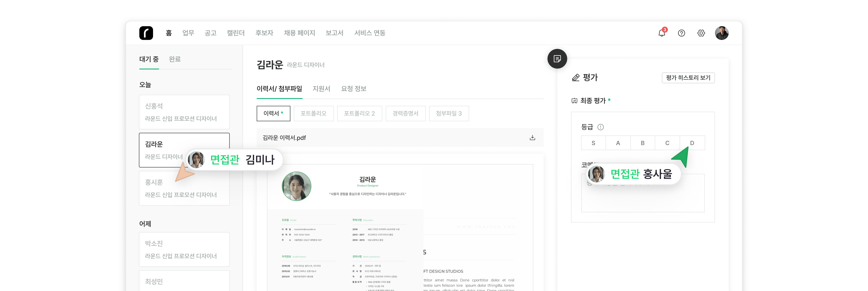The width and height of the screenshot is (868, 291).
Task: Switch to the 완료 tab
Action: 175,59
